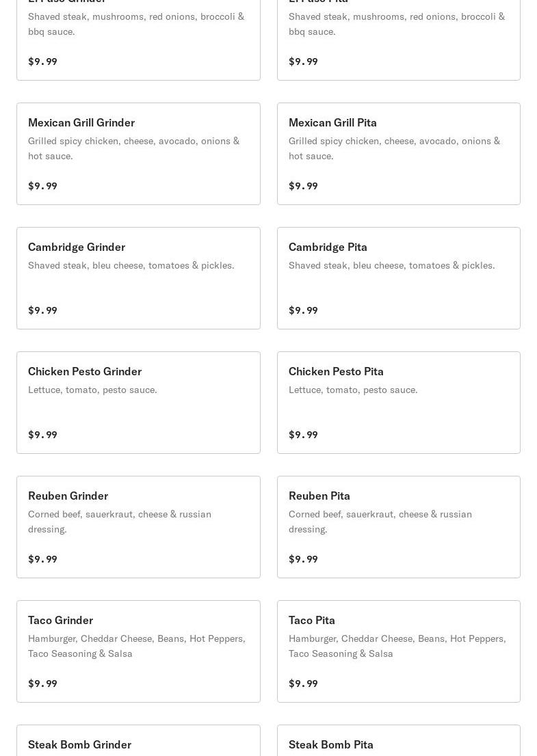Viewport: 537px width, 756px height.
Task: Click the Taco Pita ingredients description
Action: click(x=397, y=646)
